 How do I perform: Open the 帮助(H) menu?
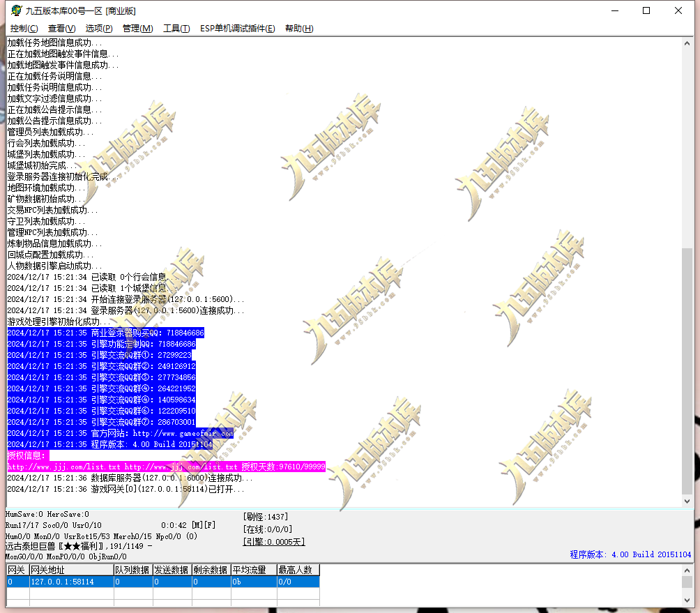click(x=299, y=29)
